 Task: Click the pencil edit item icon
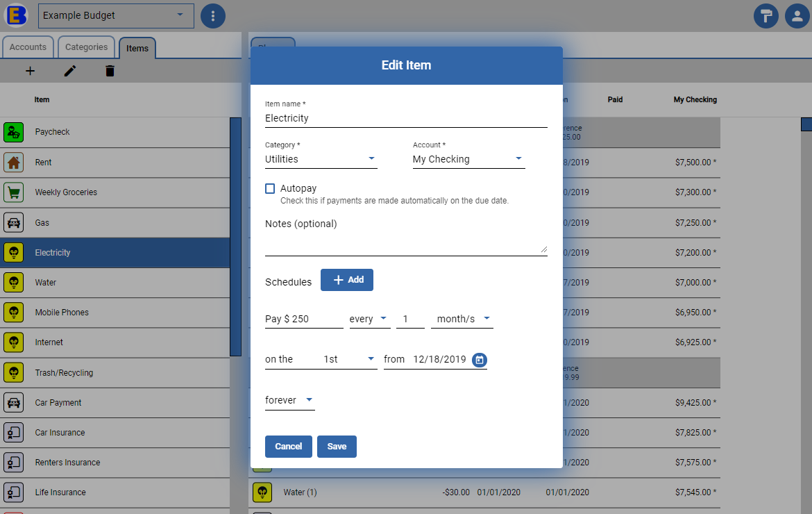coord(70,71)
